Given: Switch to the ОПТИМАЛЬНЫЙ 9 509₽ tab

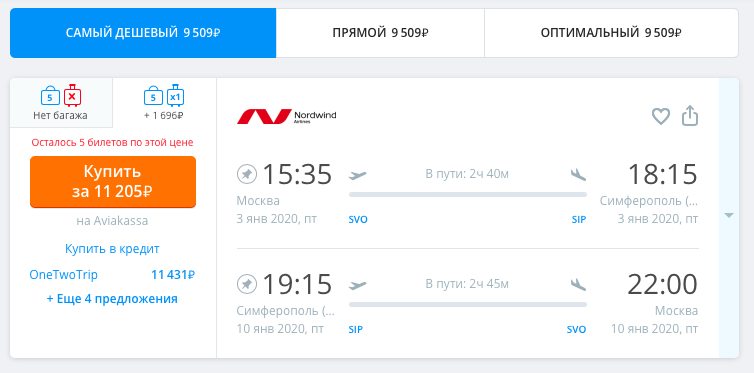Looking at the screenshot, I should 611,33.
